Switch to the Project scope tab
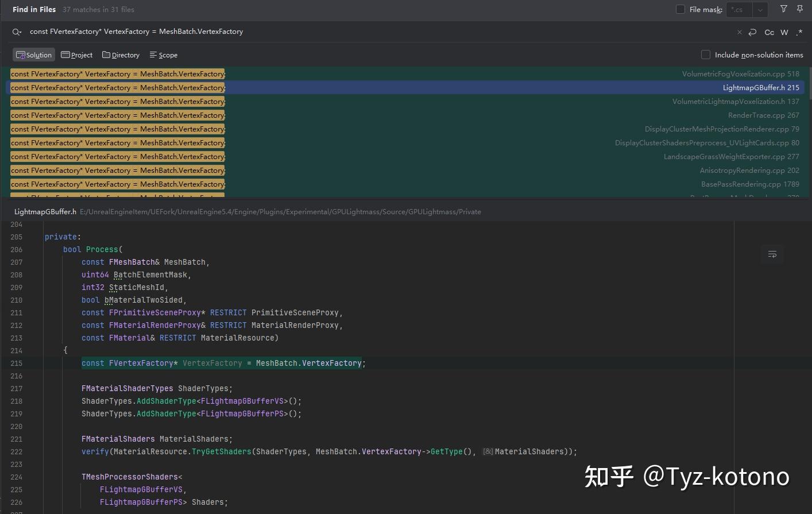This screenshot has width=812, height=514. pos(77,55)
